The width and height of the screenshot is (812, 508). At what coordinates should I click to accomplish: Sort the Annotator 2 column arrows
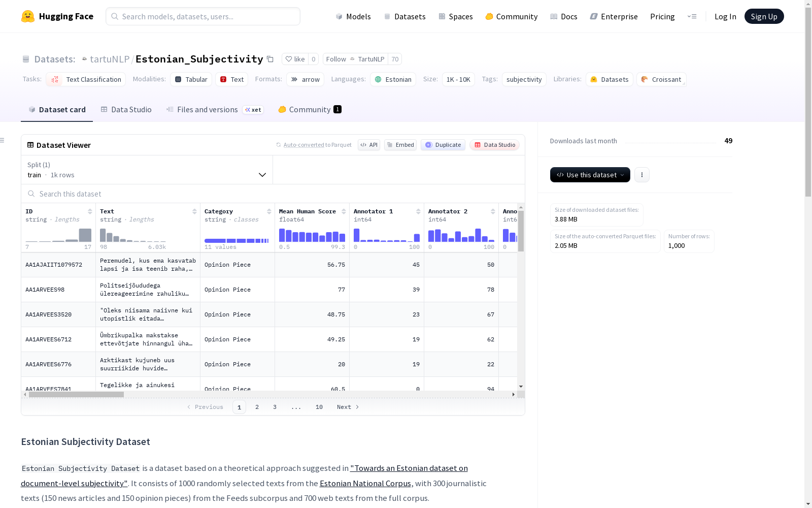click(493, 211)
